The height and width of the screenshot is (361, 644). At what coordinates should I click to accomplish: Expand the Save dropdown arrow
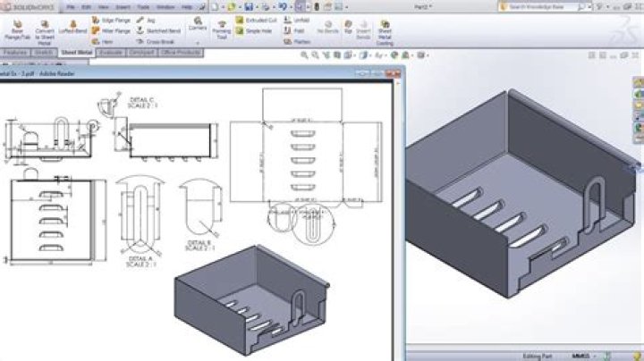[x=257, y=7]
